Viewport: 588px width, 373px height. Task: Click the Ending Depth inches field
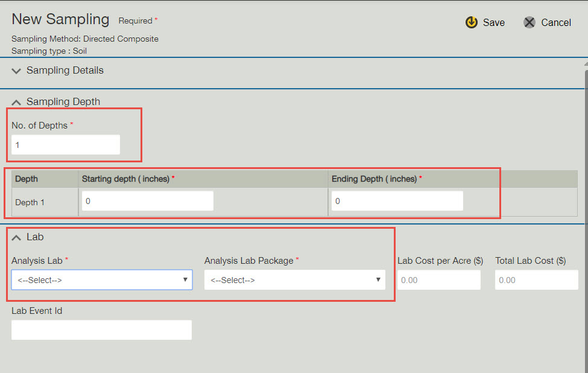tap(397, 200)
